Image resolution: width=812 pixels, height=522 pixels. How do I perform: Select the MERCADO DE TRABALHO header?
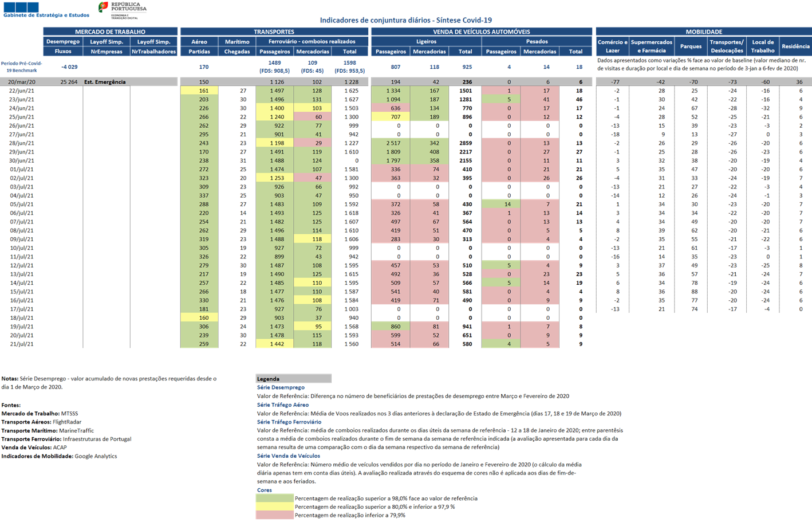coord(110,32)
